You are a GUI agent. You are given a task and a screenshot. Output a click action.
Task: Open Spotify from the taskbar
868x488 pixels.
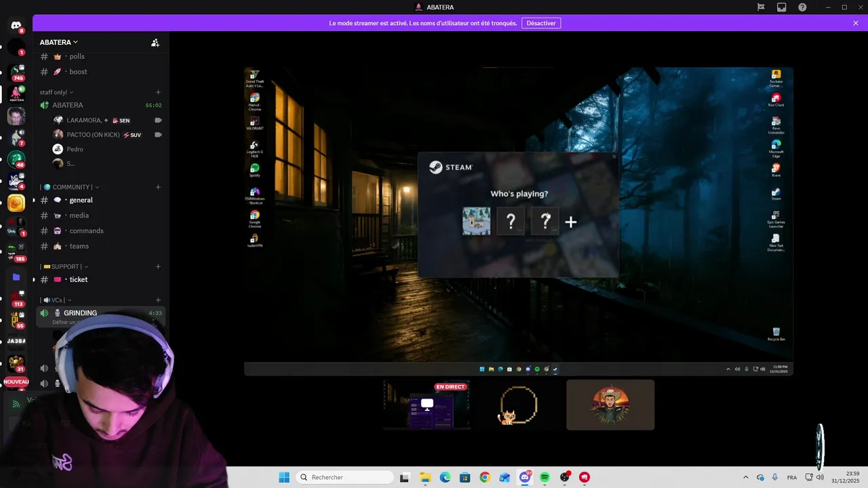(x=545, y=477)
